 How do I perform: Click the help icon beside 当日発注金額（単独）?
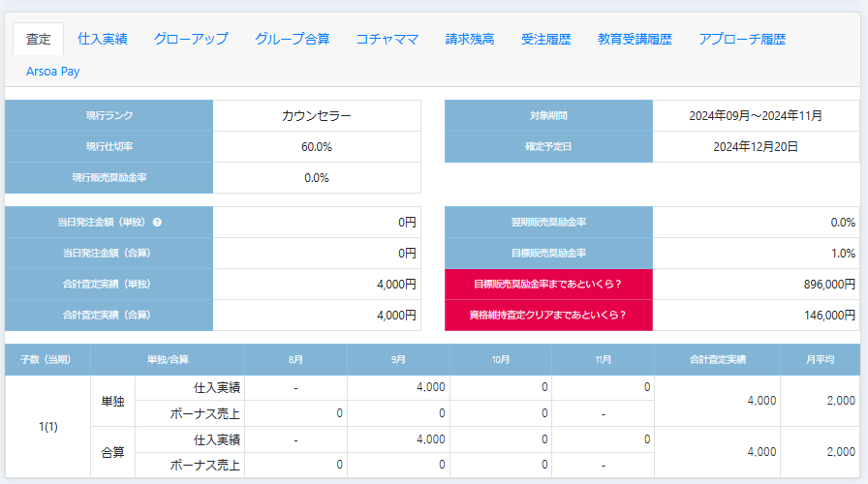click(x=157, y=222)
